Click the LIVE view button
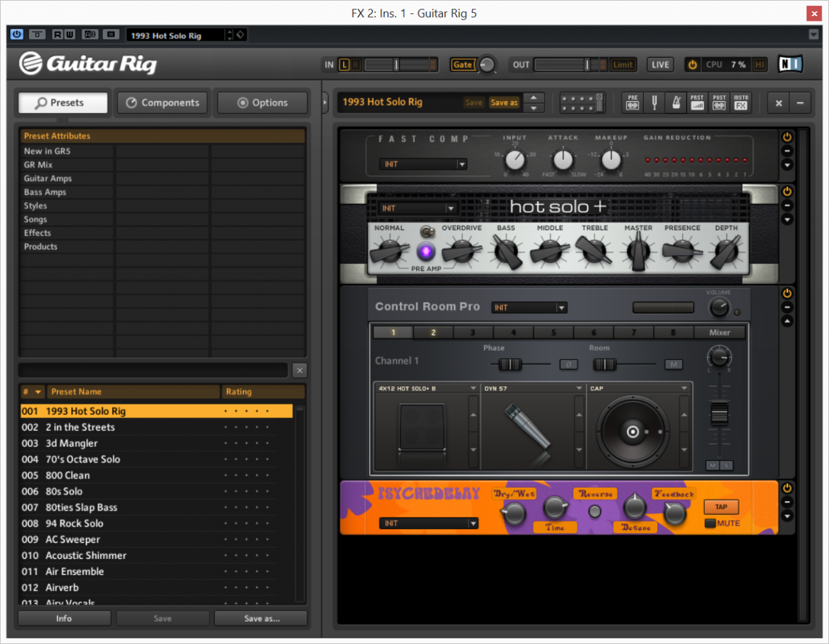 click(661, 64)
